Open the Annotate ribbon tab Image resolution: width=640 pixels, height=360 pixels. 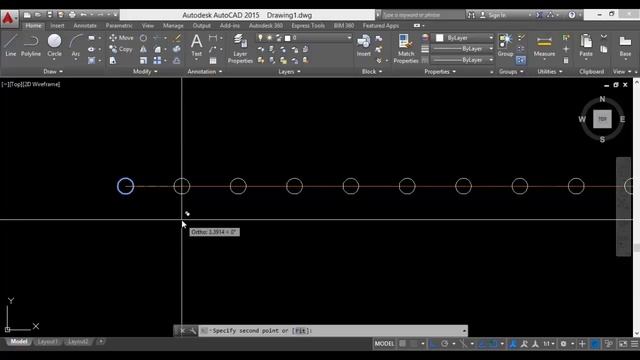[x=85, y=26]
